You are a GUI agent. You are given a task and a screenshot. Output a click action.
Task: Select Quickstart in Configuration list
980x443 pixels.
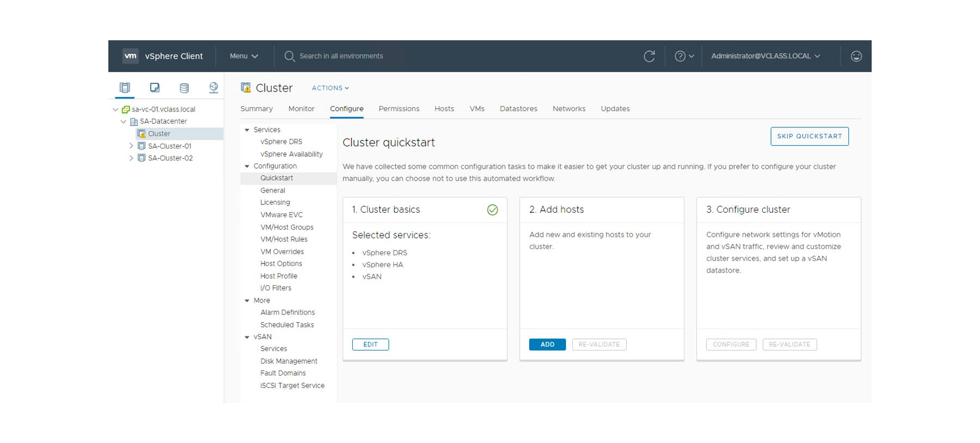coord(289,179)
